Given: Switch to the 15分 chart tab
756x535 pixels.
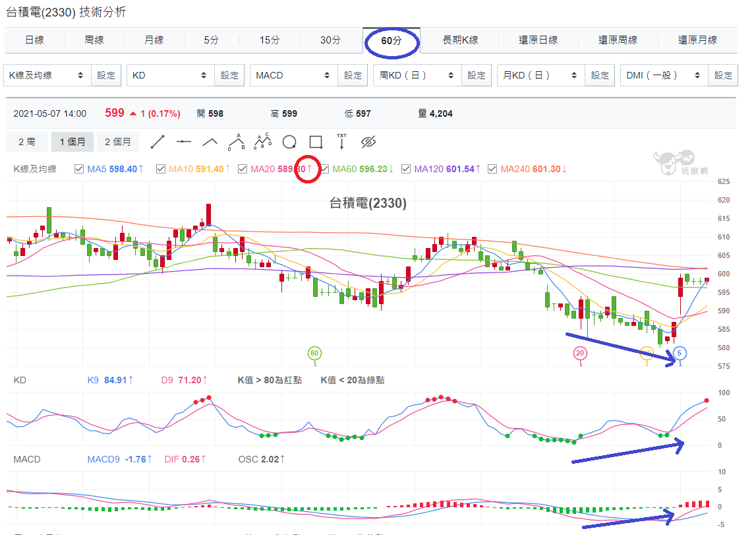Looking at the screenshot, I should coord(270,40).
